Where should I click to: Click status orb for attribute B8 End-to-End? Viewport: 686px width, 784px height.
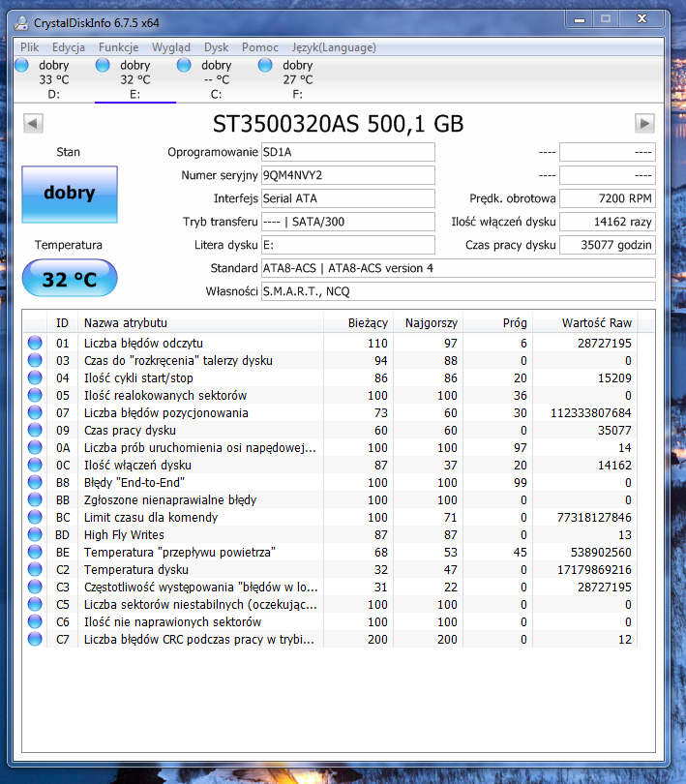[x=35, y=482]
